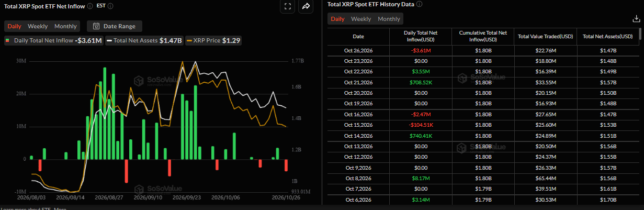Image resolution: width=644 pixels, height=210 pixels.
Task: Switch History Data table to Monthly
Action: click(x=389, y=19)
